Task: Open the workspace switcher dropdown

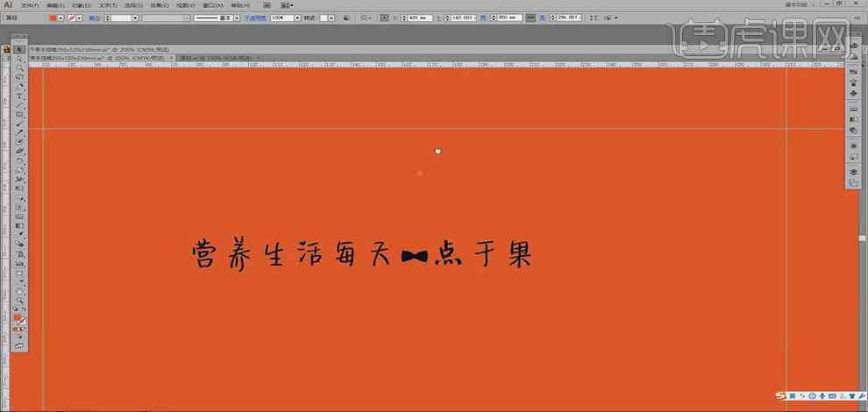Action: (x=799, y=4)
